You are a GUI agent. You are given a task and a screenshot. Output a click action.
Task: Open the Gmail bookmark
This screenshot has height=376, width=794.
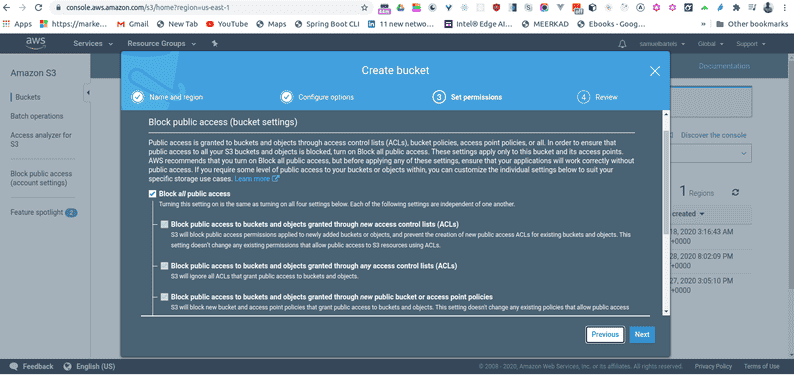pos(133,24)
